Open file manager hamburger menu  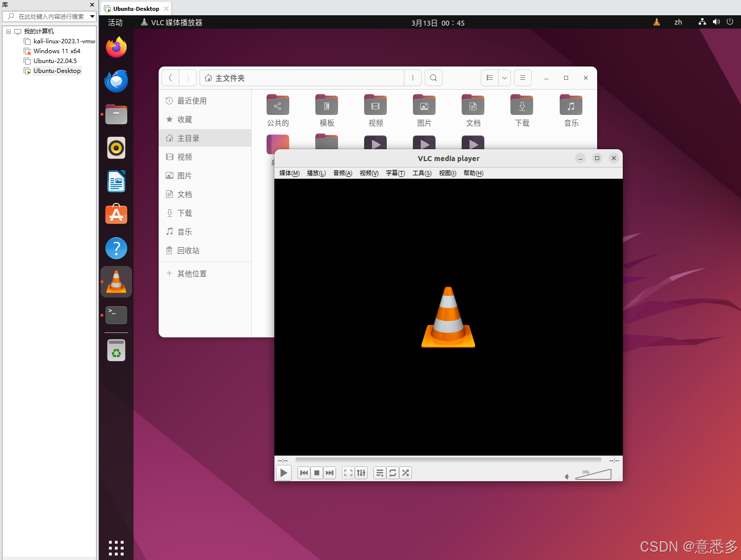tap(523, 78)
